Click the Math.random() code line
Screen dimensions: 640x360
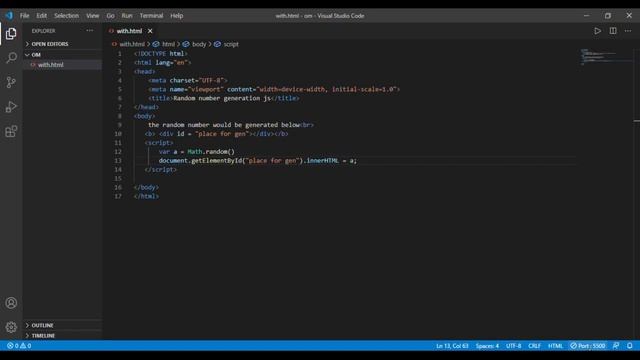(x=197, y=151)
